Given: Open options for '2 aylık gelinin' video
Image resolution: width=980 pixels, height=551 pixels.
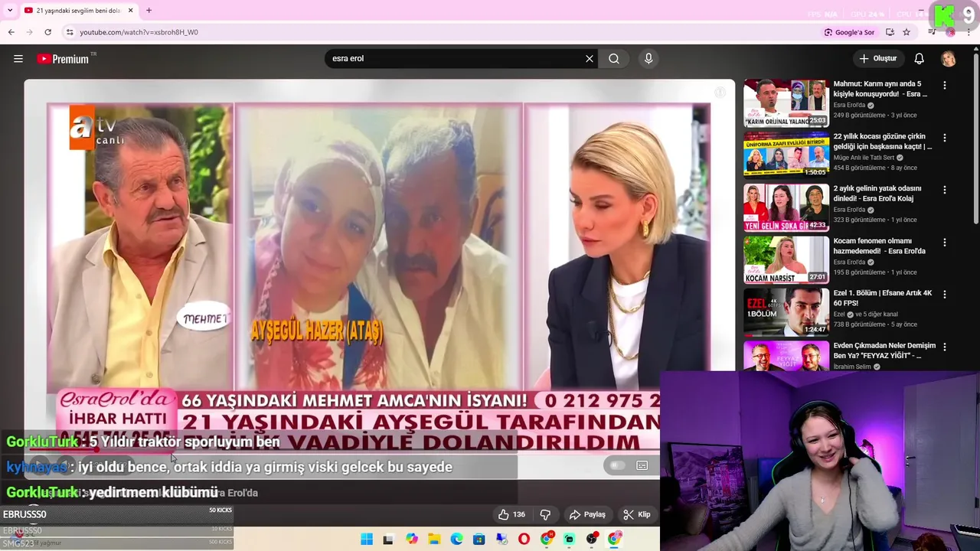Looking at the screenshot, I should pos(945,190).
